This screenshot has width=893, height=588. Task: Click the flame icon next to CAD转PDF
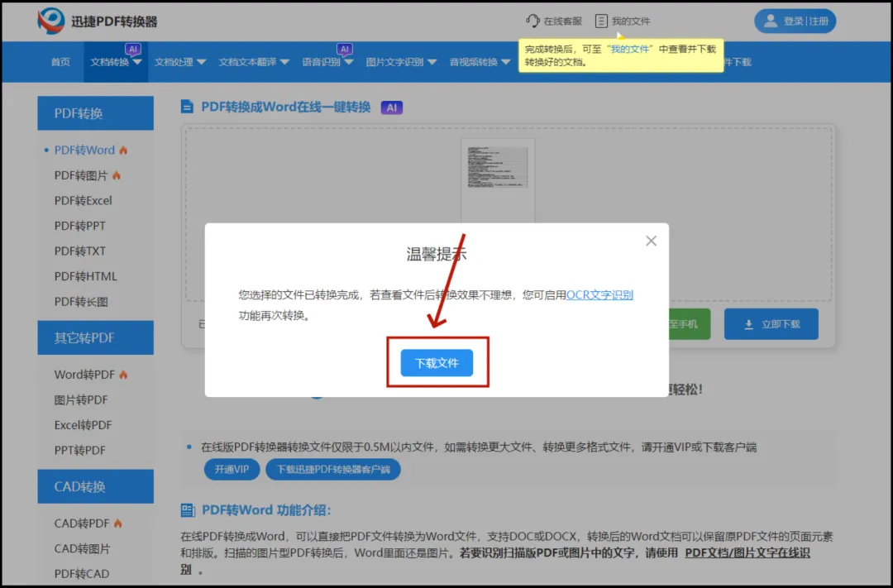(118, 523)
